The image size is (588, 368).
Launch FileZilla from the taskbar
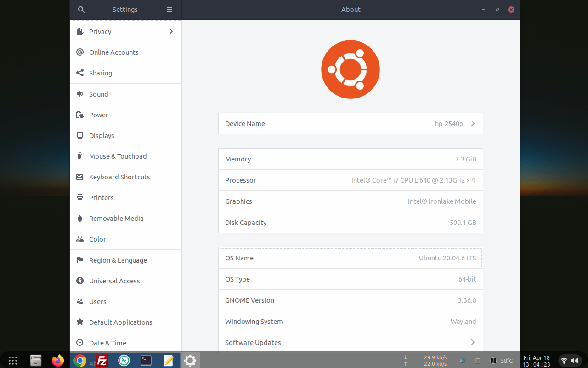coord(102,361)
